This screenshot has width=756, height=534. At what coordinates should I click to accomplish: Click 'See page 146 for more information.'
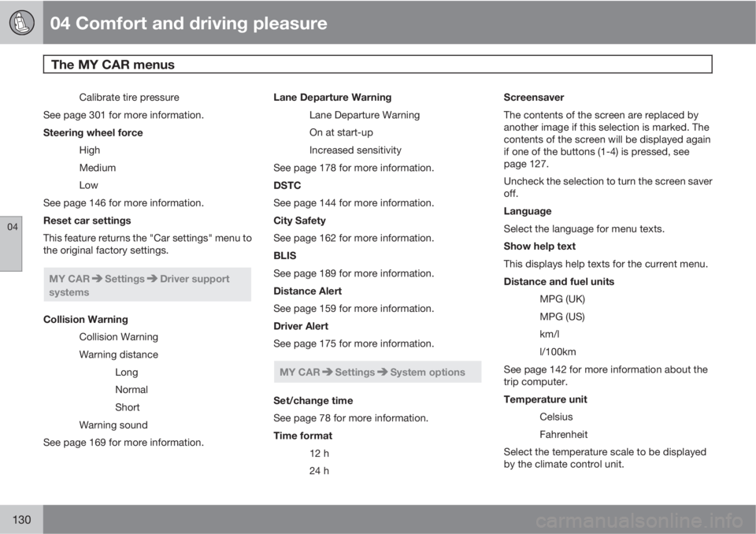tap(124, 203)
